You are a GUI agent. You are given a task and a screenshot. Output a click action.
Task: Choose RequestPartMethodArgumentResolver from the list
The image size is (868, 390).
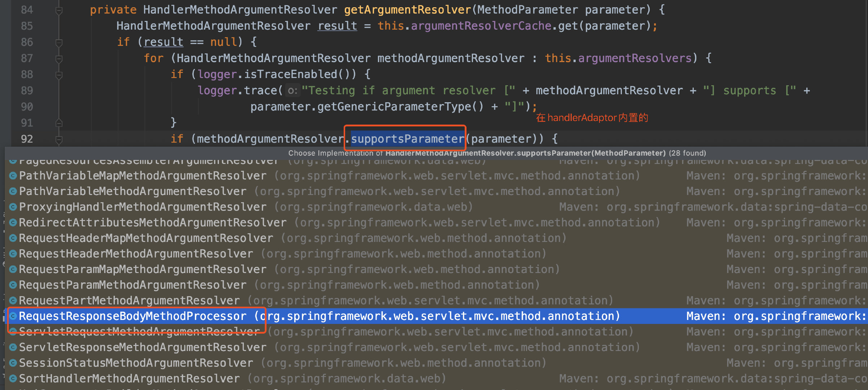click(x=129, y=300)
